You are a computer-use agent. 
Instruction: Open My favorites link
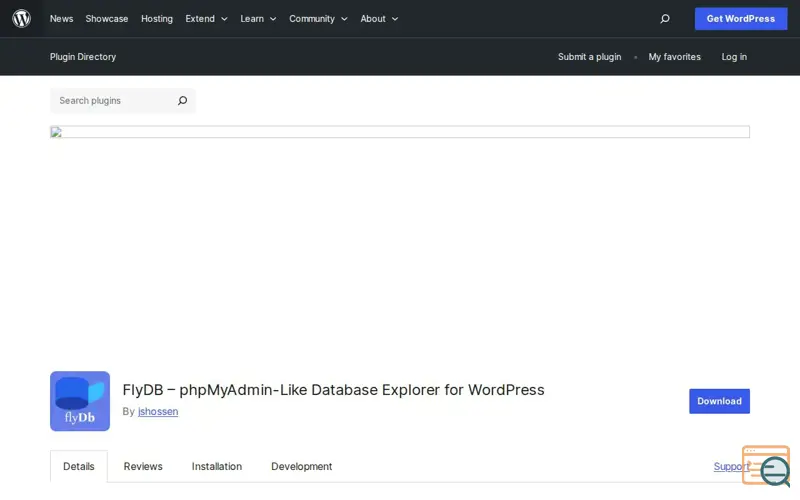(x=674, y=57)
